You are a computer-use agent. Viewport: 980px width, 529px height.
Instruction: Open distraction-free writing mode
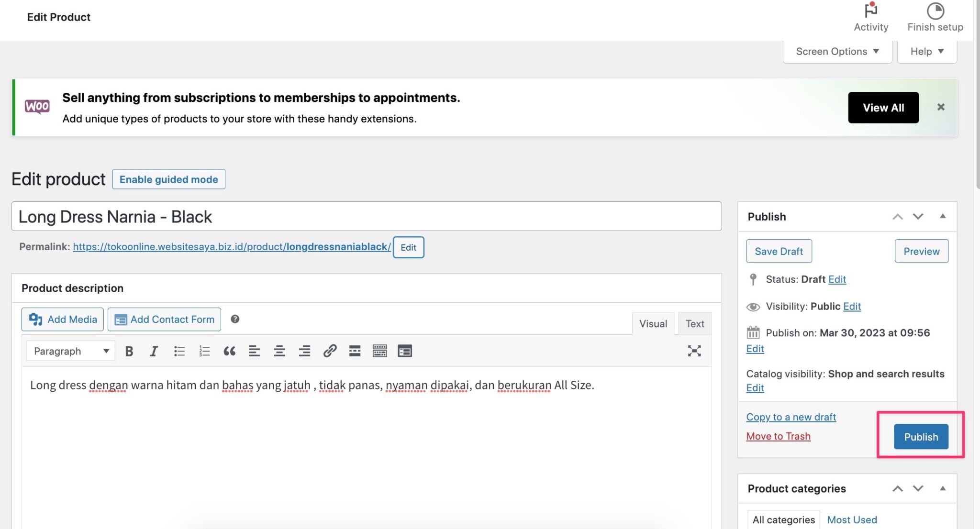(x=695, y=351)
